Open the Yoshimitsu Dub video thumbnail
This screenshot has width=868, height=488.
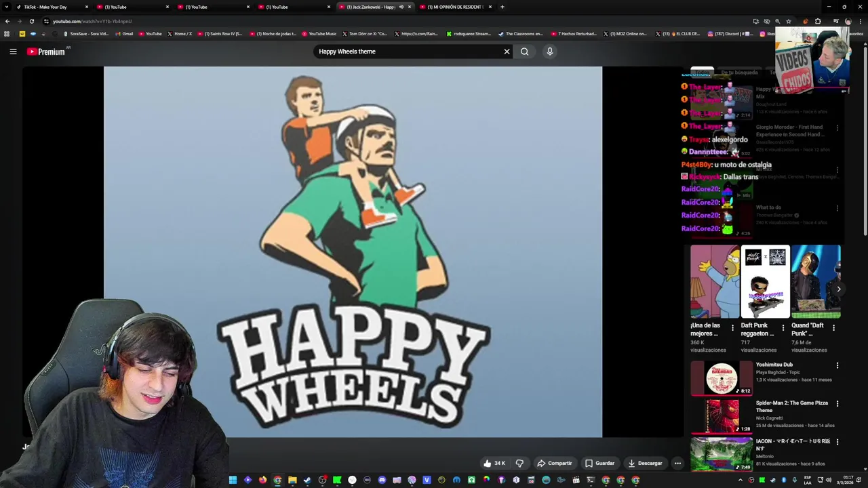(722, 378)
